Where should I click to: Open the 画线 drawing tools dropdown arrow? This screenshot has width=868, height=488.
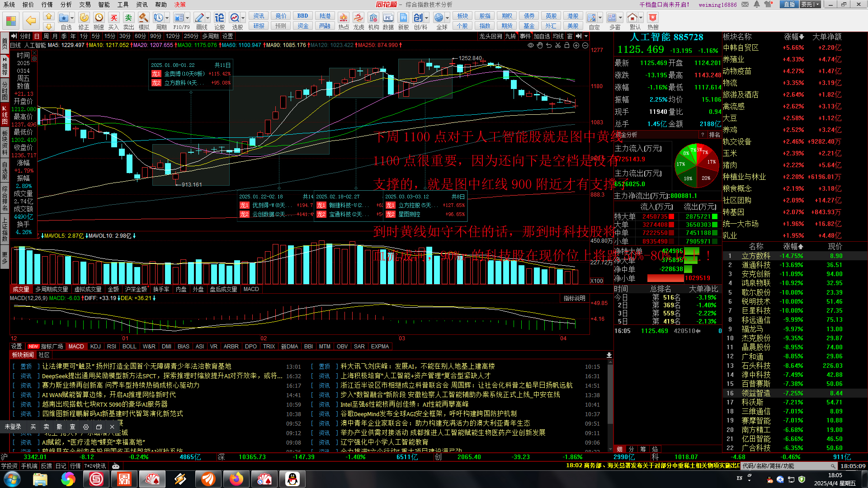[x=208, y=18]
